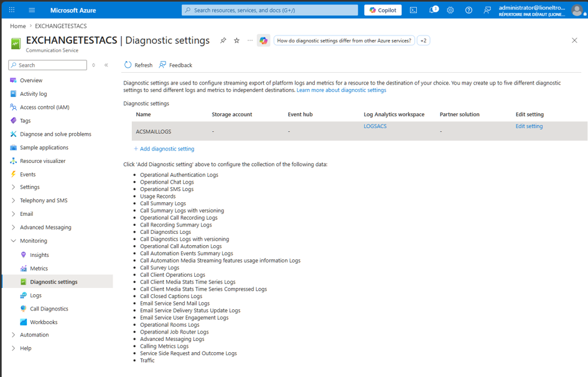The width and height of the screenshot is (588, 377).
Task: Click the Copilot icon beside the title
Action: [x=264, y=40]
